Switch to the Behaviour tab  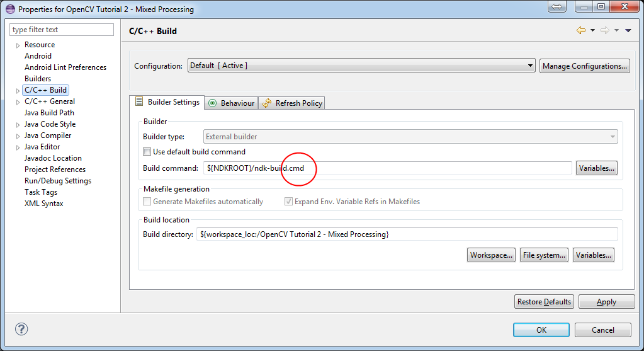(x=232, y=103)
